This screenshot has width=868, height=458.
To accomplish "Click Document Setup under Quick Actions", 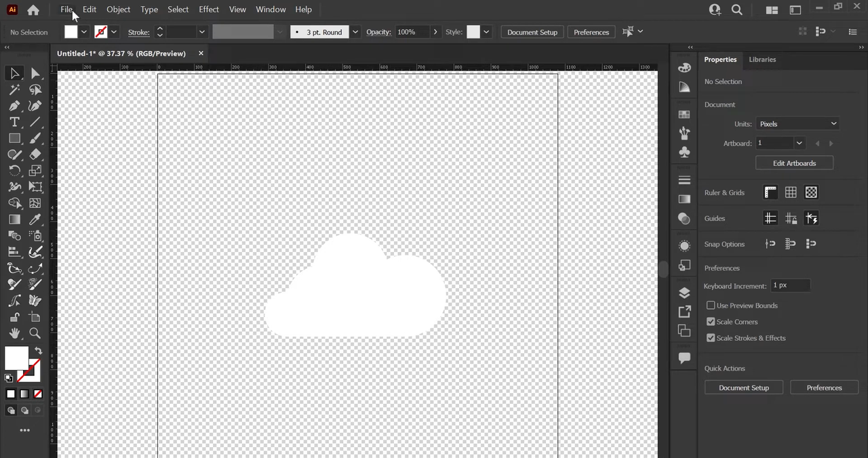I will pyautogui.click(x=744, y=388).
